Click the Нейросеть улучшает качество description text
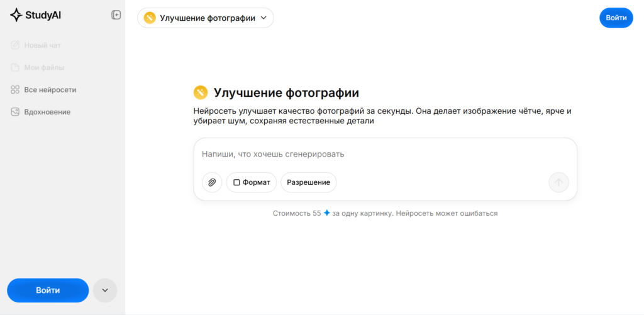The height and width of the screenshot is (315, 644). pos(382,116)
